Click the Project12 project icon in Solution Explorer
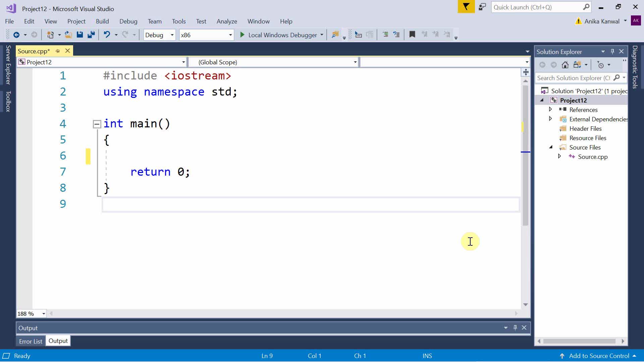This screenshot has height=362, width=644. point(554,100)
